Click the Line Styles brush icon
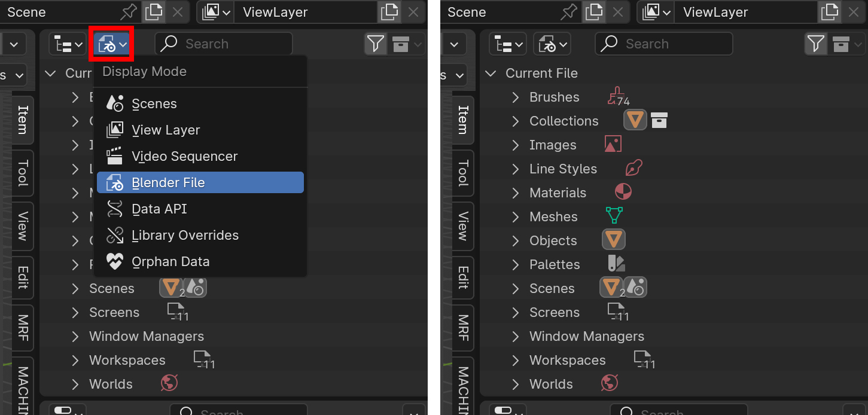 coord(634,168)
